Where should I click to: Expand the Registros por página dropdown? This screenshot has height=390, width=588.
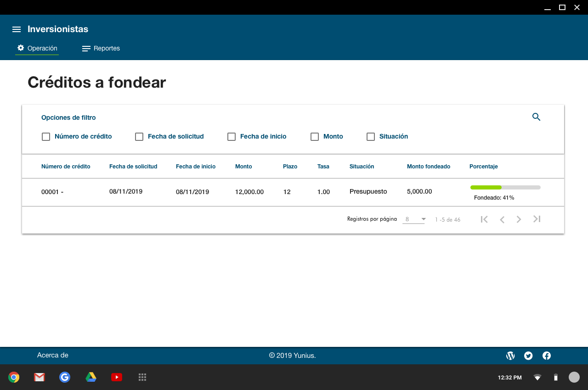pyautogui.click(x=414, y=219)
